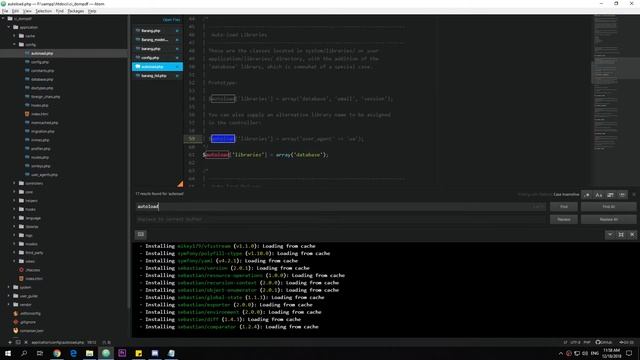Close all terminals icon in status bar
Viewport: 640px width, 360px height.
pyautogui.click(x=26, y=342)
